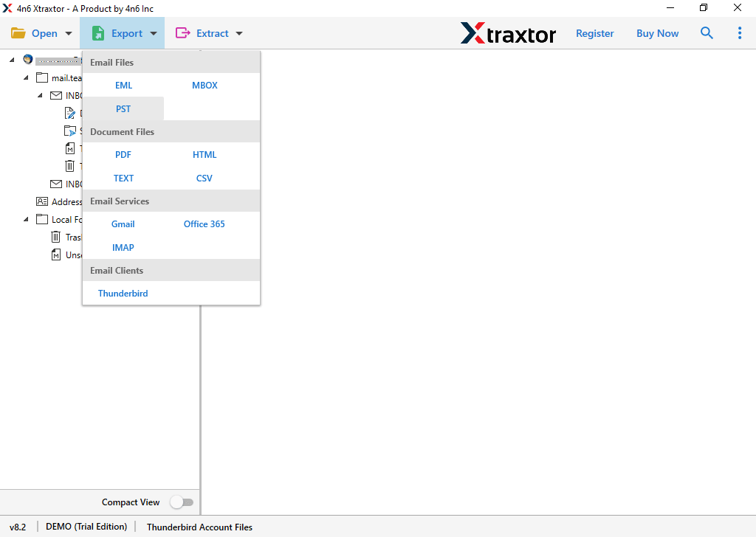Click the v8.2 version in status bar

18,527
